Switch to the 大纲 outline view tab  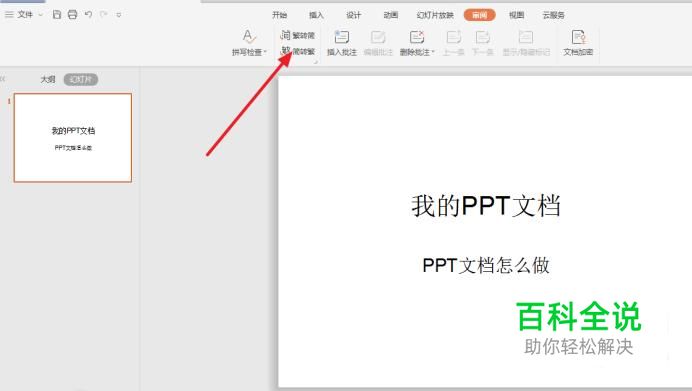(x=48, y=79)
